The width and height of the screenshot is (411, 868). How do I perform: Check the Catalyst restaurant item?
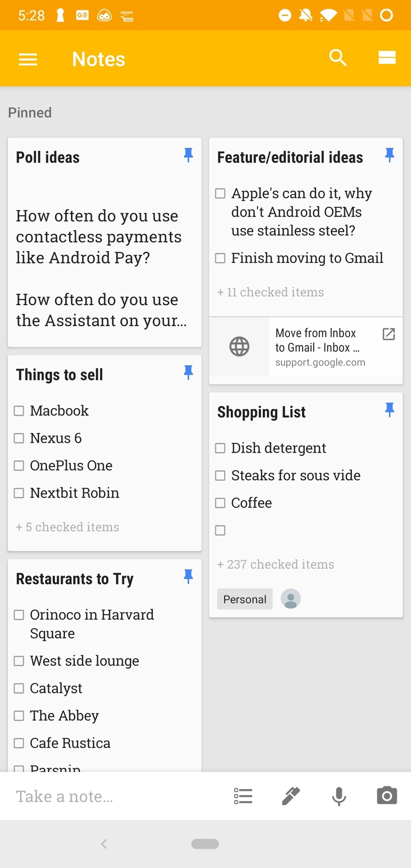click(x=19, y=688)
